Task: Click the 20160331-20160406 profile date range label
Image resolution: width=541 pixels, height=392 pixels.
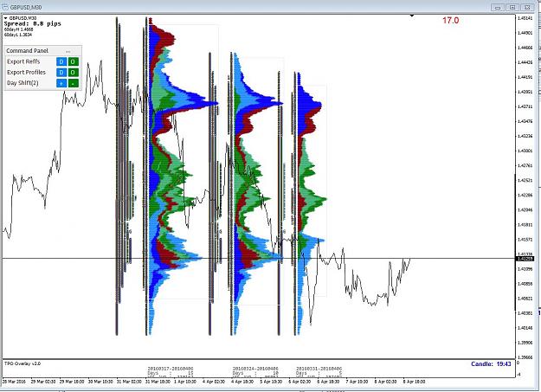Action: coord(319,369)
